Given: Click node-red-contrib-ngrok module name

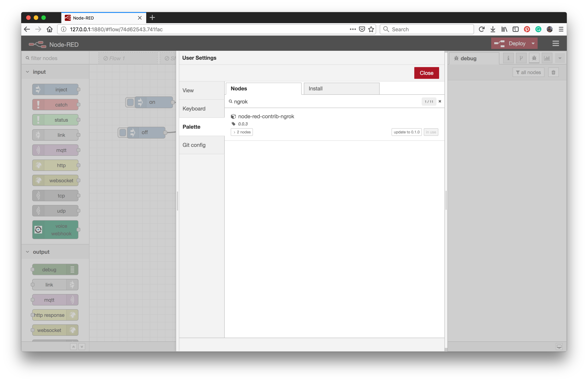Looking at the screenshot, I should tap(266, 116).
